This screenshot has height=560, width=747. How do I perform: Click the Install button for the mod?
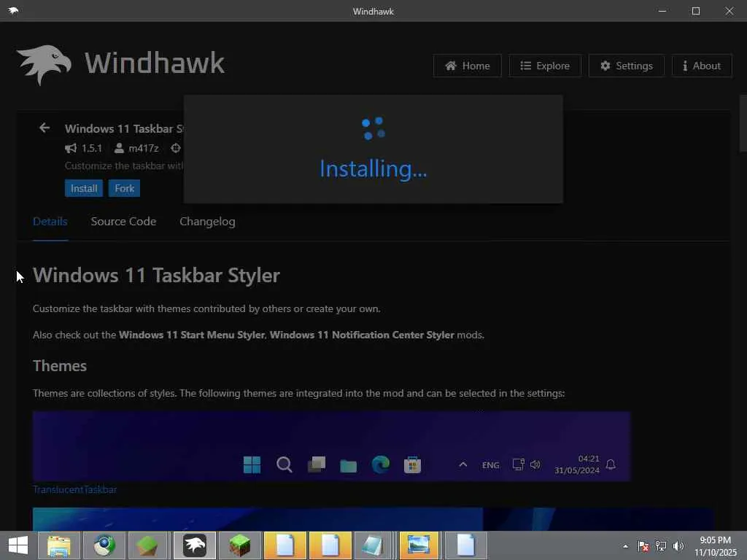point(84,188)
